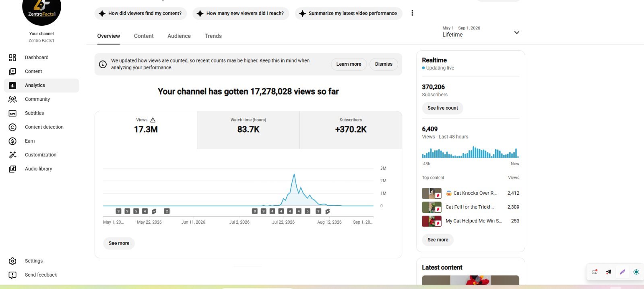Click the floating teal dashed-circle icon
Viewport: 644px width, 289px height.
[636, 272]
